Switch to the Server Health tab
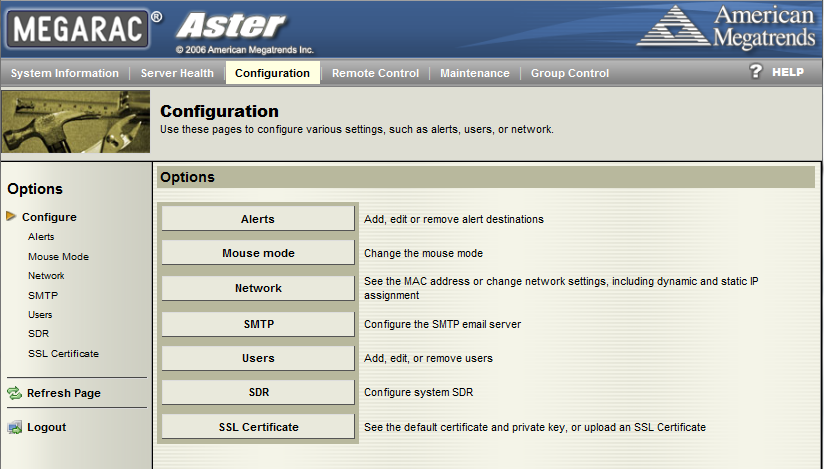The width and height of the screenshot is (824, 469). [x=177, y=73]
